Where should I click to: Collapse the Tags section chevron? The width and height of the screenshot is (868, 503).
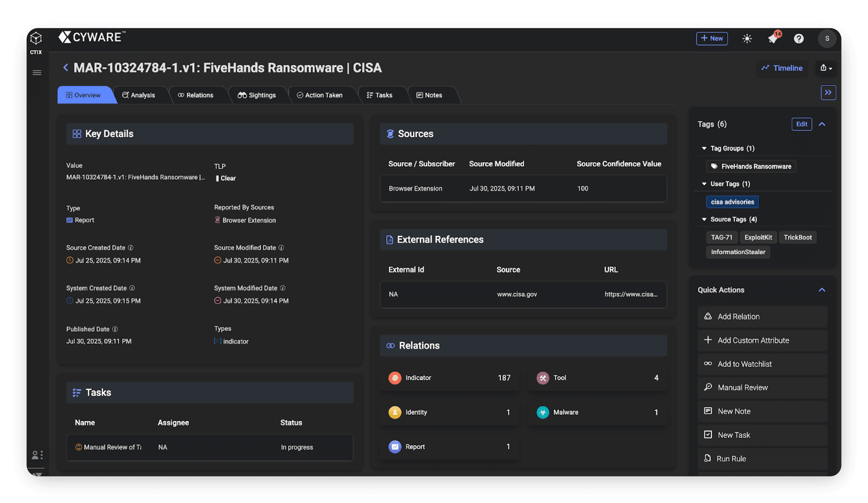tap(822, 124)
